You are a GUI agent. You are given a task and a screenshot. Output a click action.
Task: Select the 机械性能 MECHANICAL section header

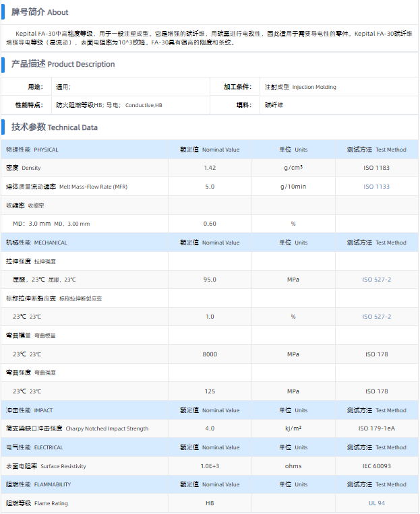tap(36, 243)
